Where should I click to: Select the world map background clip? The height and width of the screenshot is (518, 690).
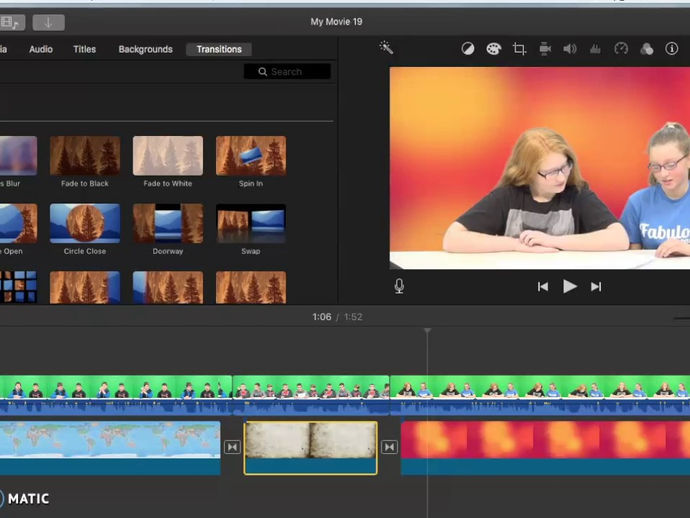point(110,448)
